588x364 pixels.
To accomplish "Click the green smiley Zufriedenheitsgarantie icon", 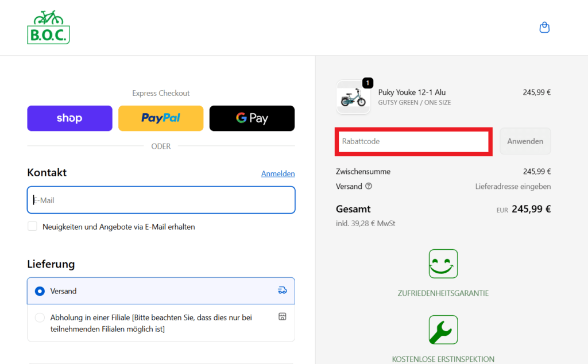I will point(443,264).
